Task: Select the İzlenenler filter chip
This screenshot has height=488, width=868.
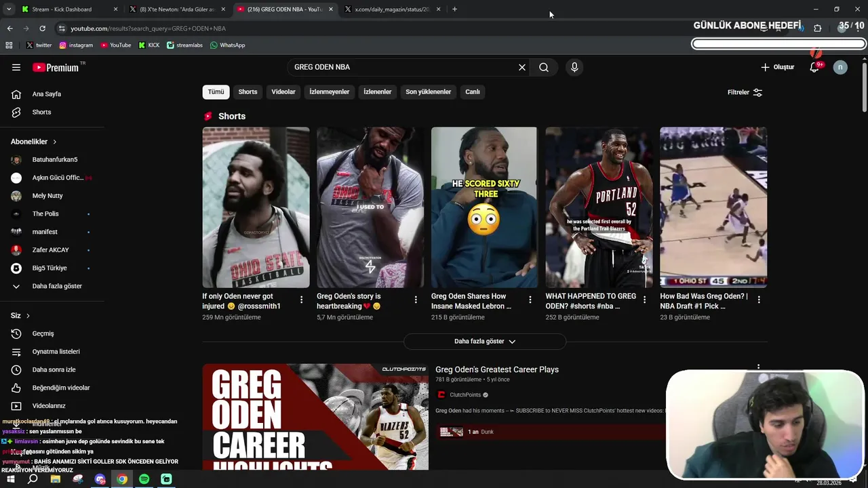Action: [x=378, y=91]
